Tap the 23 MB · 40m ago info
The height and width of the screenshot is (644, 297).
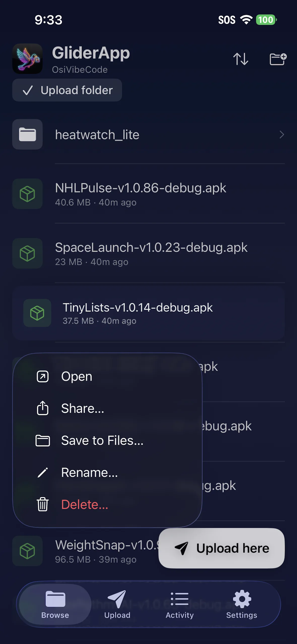click(x=92, y=262)
